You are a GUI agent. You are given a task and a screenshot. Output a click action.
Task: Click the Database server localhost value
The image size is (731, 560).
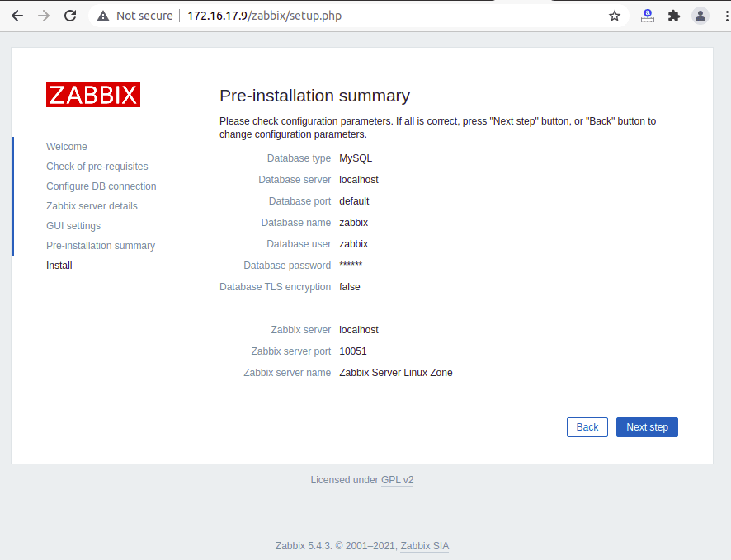(x=359, y=180)
